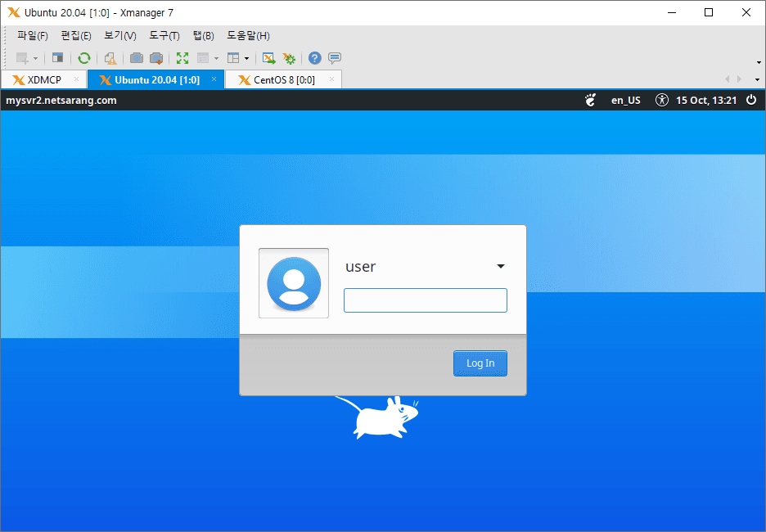Viewport: 766px width, 532px height.
Task: Toggle the session manager panel icon
Action: [57, 58]
